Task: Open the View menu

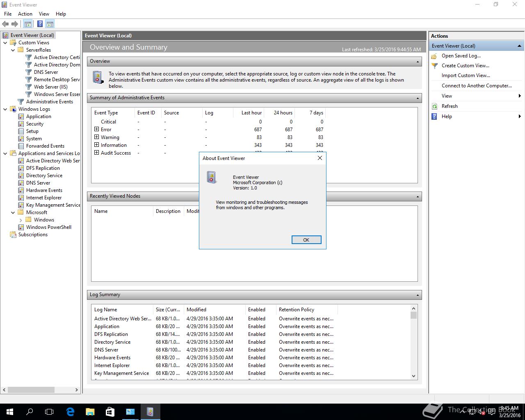Action: click(x=44, y=14)
